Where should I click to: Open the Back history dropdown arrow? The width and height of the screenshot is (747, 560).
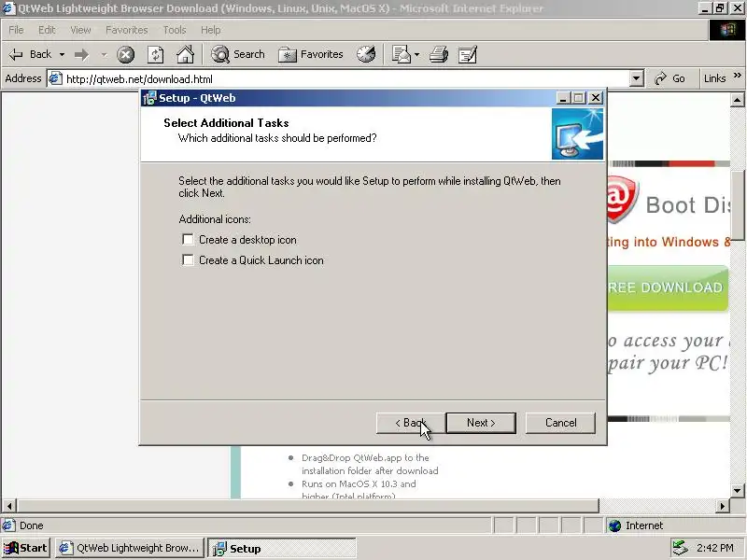tap(62, 55)
